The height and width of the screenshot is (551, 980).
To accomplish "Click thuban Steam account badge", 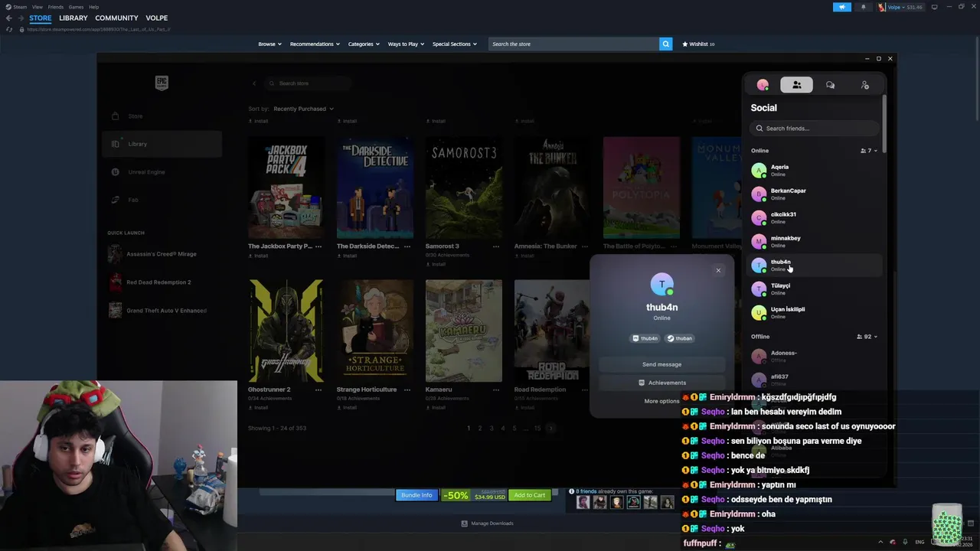I will [680, 338].
